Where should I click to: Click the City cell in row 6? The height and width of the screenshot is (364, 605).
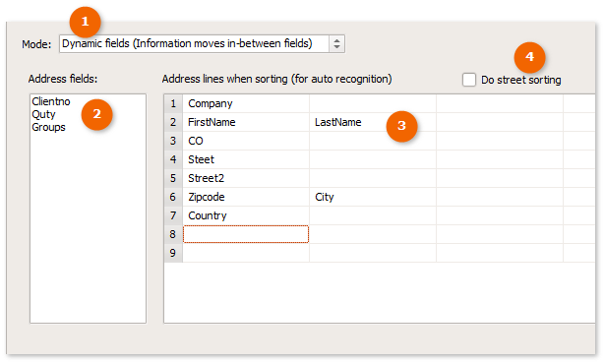click(373, 197)
